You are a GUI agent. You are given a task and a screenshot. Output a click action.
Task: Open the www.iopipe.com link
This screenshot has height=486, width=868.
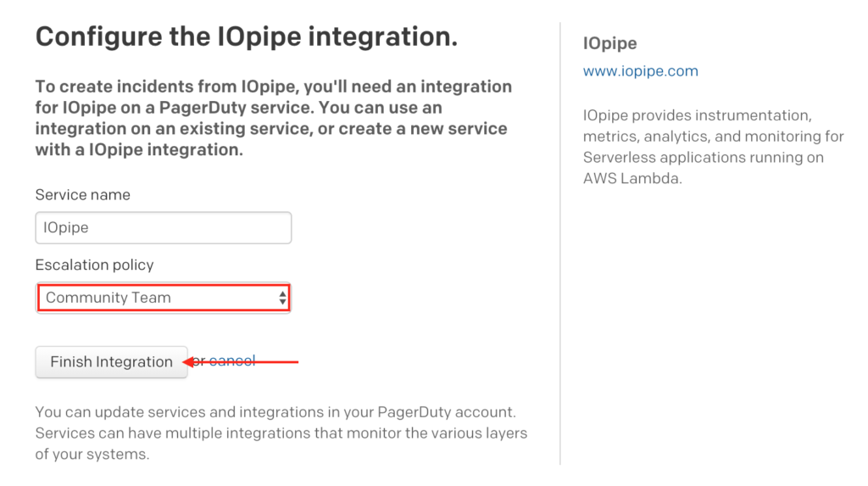click(x=640, y=71)
